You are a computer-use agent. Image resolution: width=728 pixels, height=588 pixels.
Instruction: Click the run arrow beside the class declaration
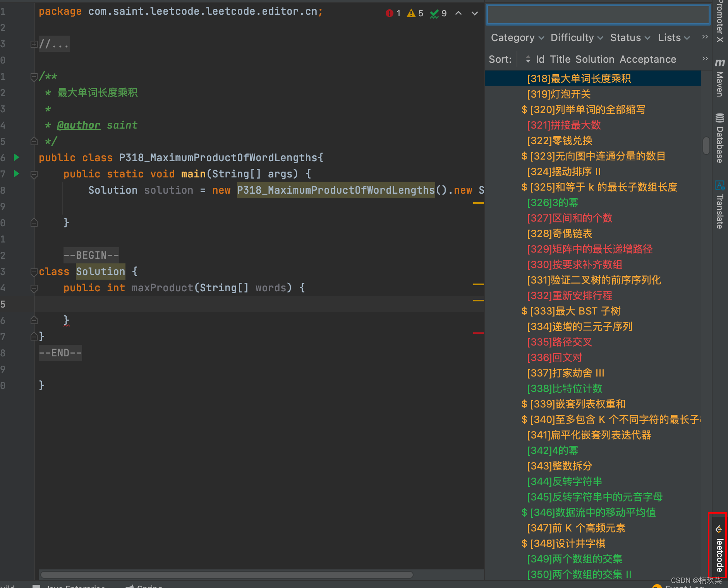(16, 157)
